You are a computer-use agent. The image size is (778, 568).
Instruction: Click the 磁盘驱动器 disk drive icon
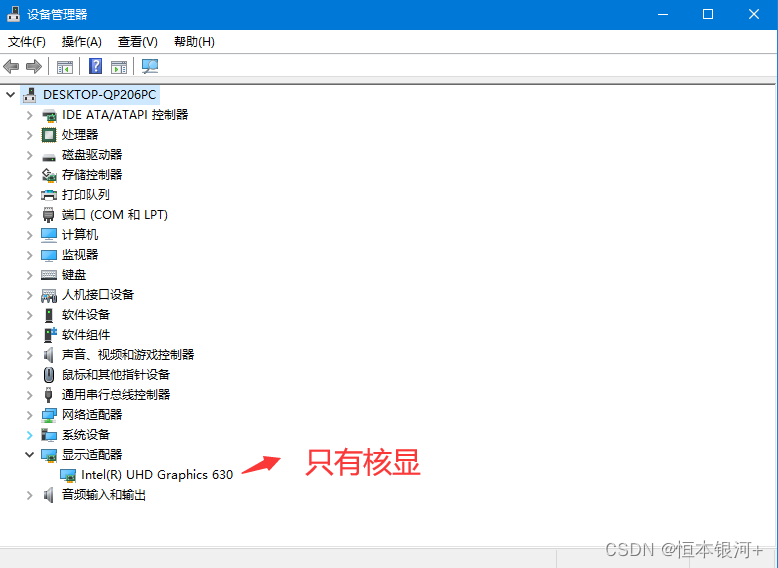pyautogui.click(x=49, y=156)
